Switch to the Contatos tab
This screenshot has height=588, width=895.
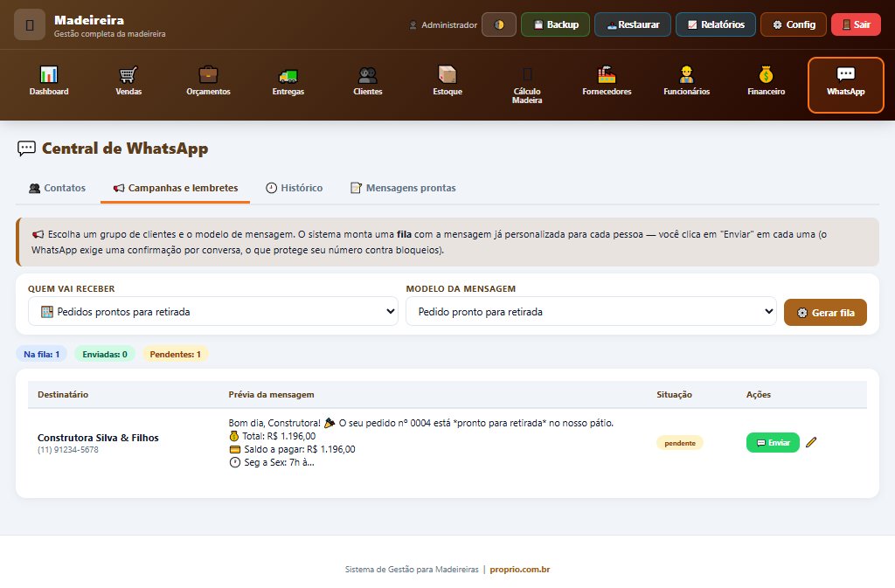coord(57,188)
